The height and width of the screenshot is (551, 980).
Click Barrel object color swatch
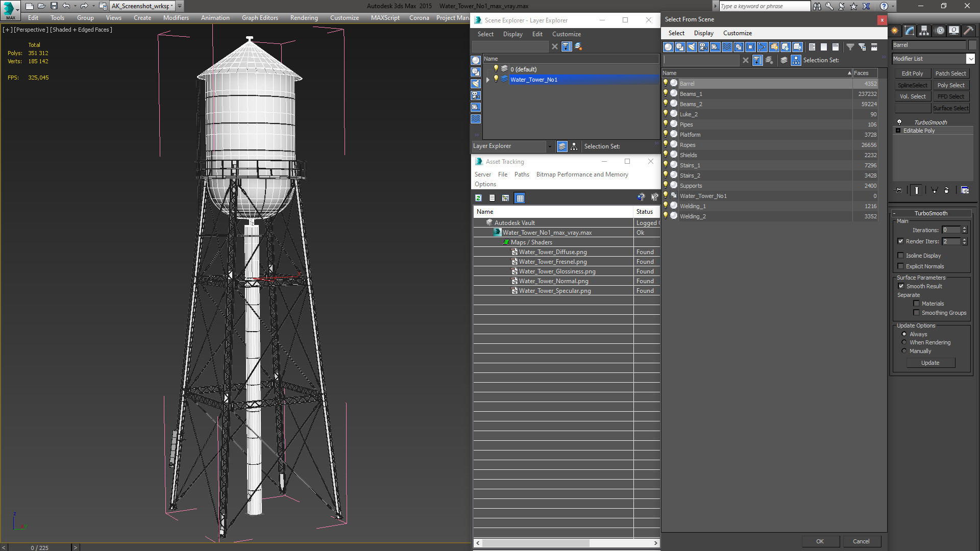click(972, 45)
